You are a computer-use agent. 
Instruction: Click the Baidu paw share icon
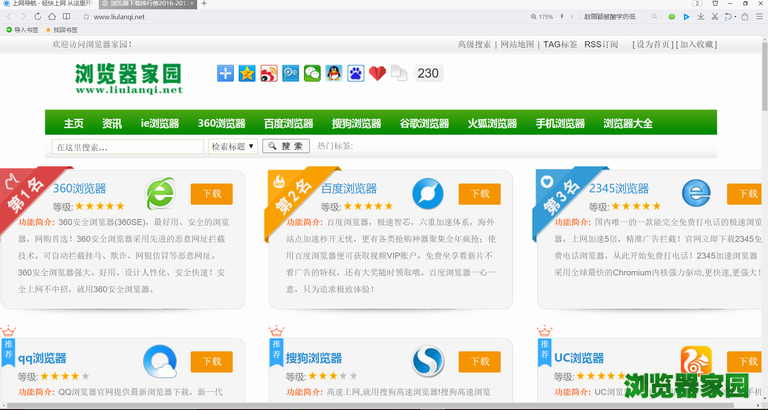point(355,73)
